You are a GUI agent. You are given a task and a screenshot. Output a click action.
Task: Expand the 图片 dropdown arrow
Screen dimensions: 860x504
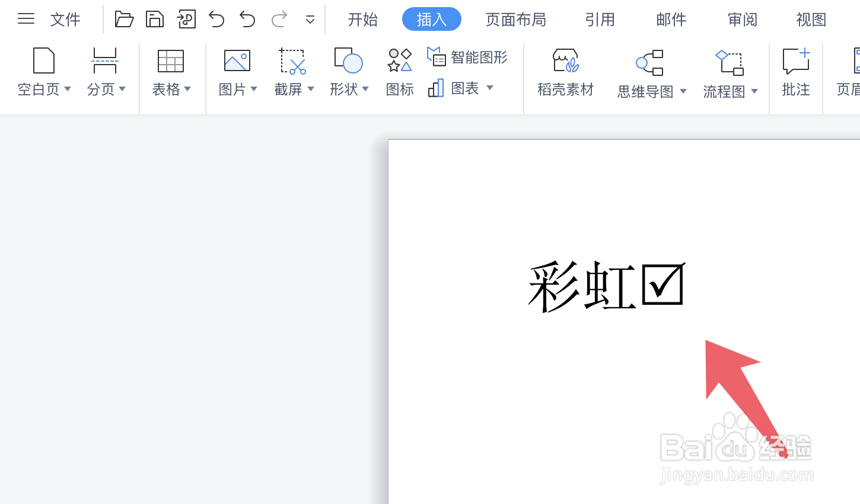coord(254,89)
